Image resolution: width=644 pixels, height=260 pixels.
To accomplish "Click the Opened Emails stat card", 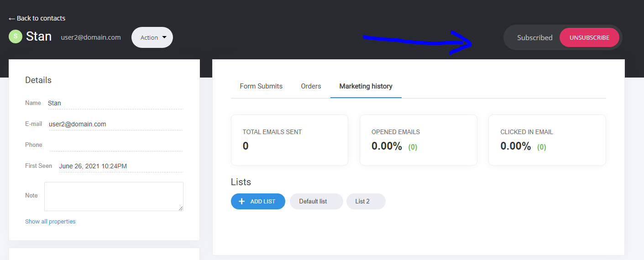I will (418, 140).
